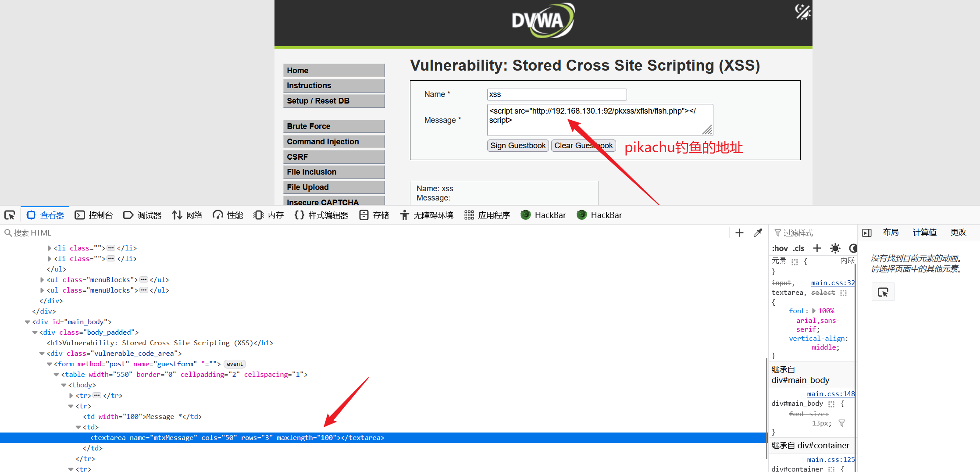Open the first HackBar panel
The height and width of the screenshot is (472, 980).
click(x=543, y=215)
